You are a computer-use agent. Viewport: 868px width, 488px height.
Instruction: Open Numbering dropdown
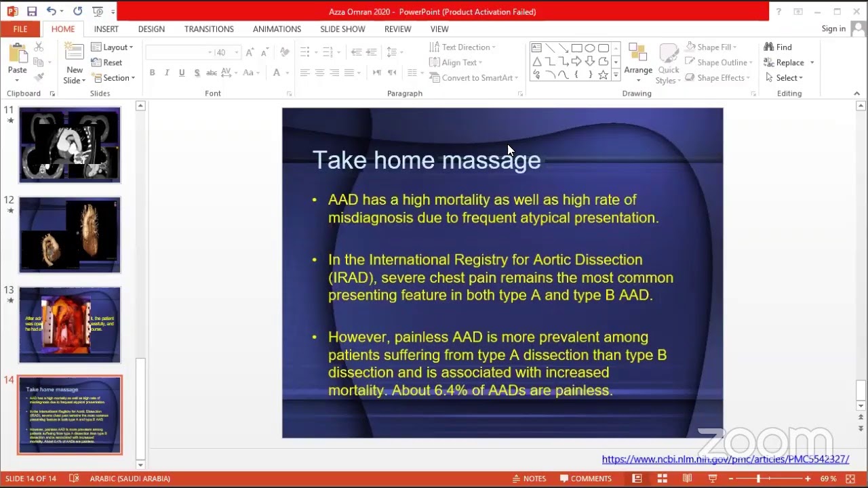pos(331,52)
